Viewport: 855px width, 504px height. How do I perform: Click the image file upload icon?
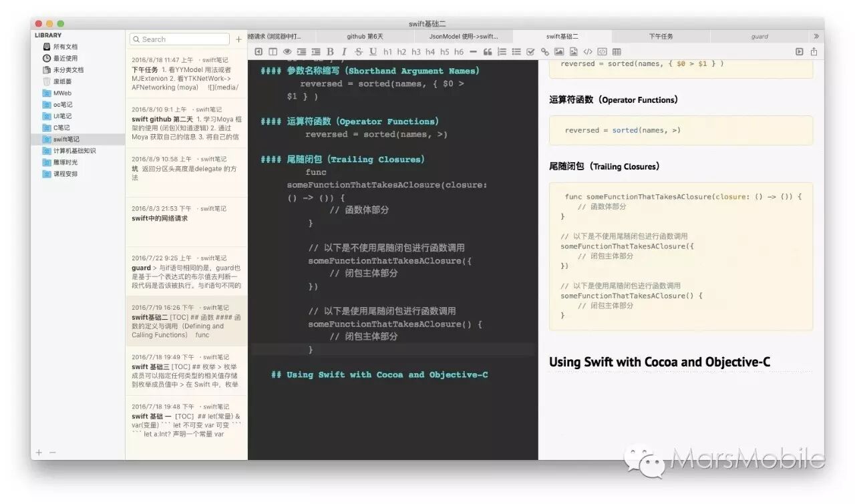(x=573, y=51)
